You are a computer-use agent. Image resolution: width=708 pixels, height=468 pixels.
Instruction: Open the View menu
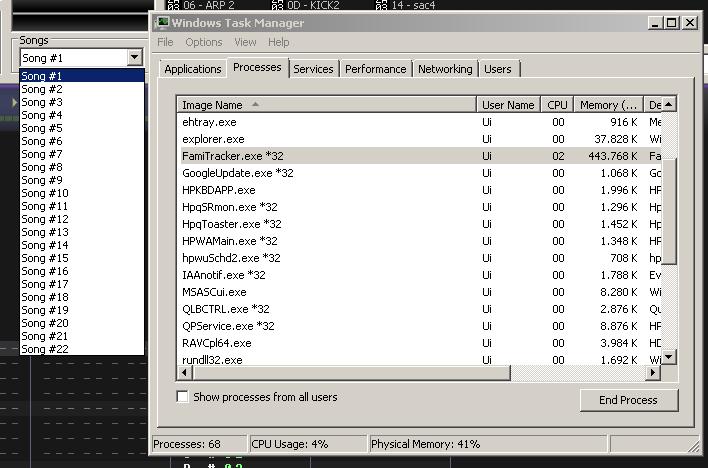(245, 42)
